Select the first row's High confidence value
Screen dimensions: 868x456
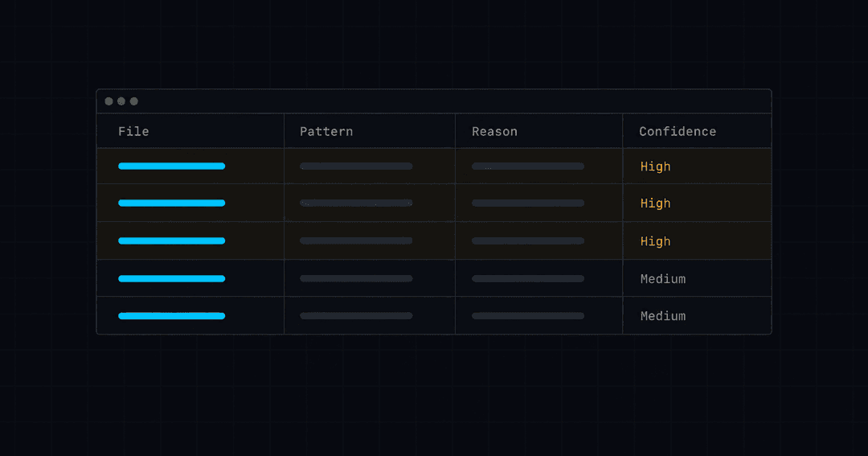(x=656, y=166)
